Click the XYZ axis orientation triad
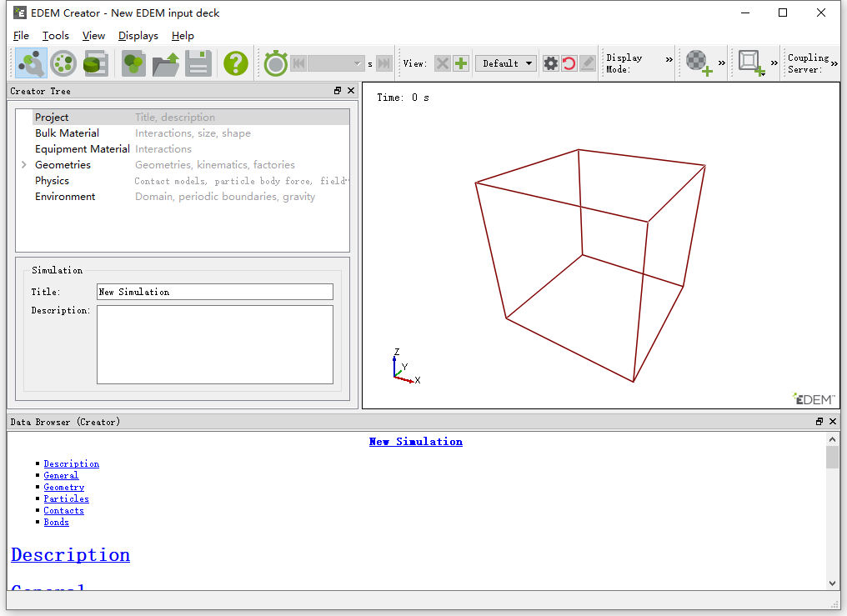Screen dimensions: 847x616 pos(405,367)
